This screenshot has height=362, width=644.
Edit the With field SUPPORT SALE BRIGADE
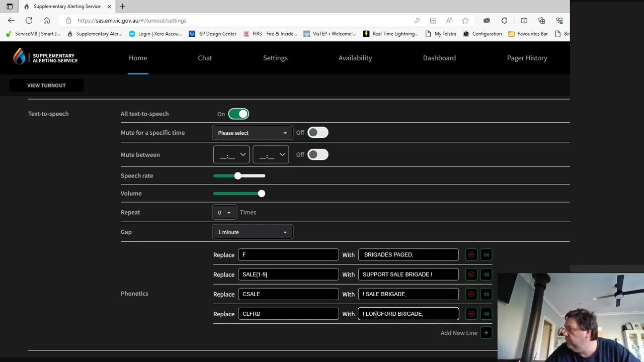(409, 275)
